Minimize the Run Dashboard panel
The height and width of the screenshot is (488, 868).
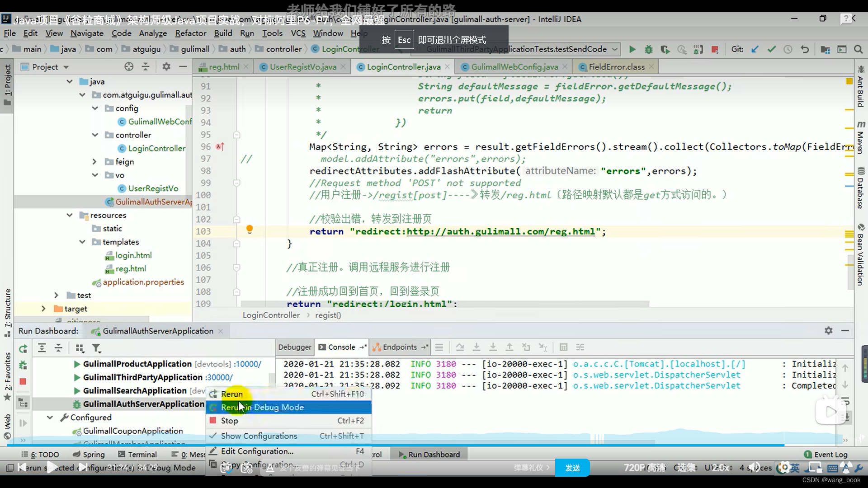(x=845, y=331)
